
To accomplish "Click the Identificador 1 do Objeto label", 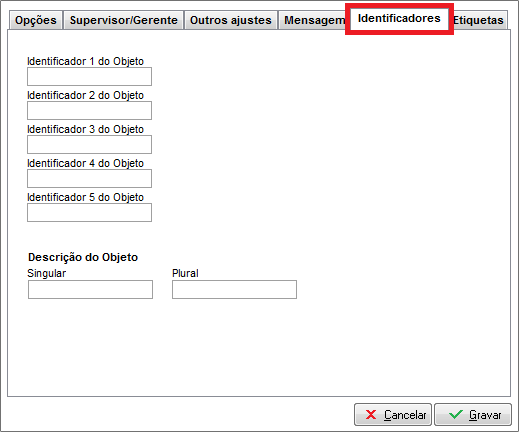I will (85, 61).
